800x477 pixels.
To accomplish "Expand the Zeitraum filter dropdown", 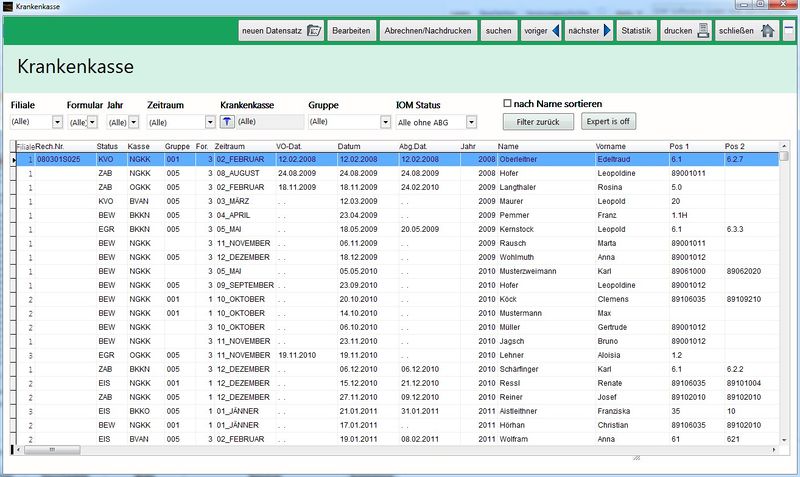I will 210,122.
